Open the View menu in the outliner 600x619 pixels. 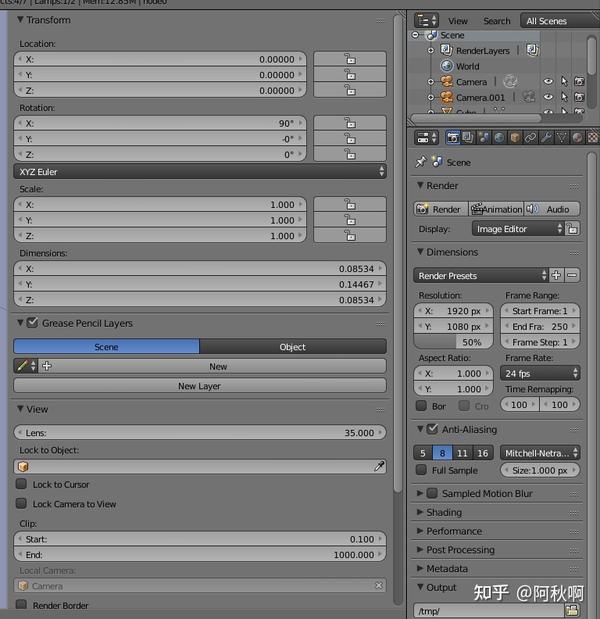[x=458, y=21]
